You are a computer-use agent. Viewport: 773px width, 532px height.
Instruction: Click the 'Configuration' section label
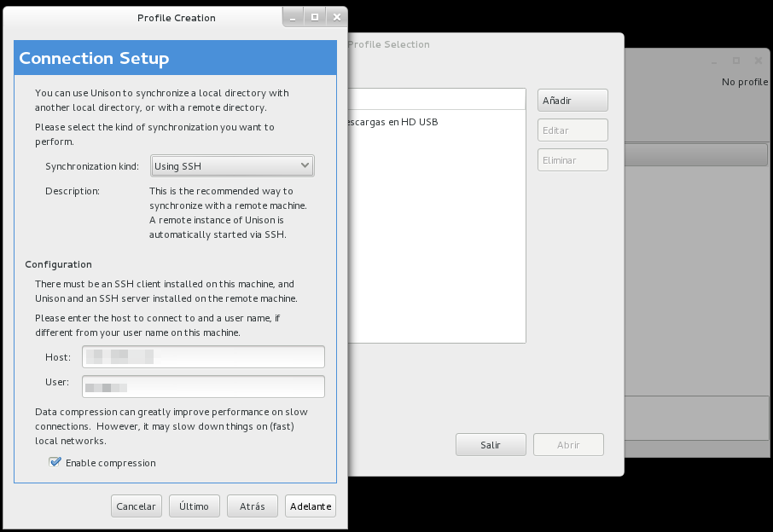click(58, 264)
